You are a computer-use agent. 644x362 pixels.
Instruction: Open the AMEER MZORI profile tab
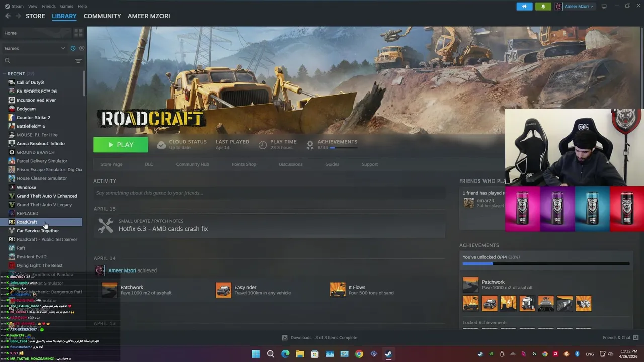(x=148, y=16)
